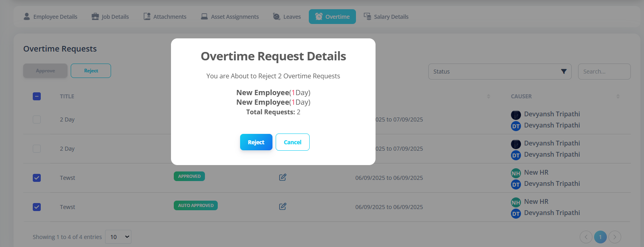644x247 pixels.
Task: Click the "Total Requests: 2" line in dialog
Action: 273,112
